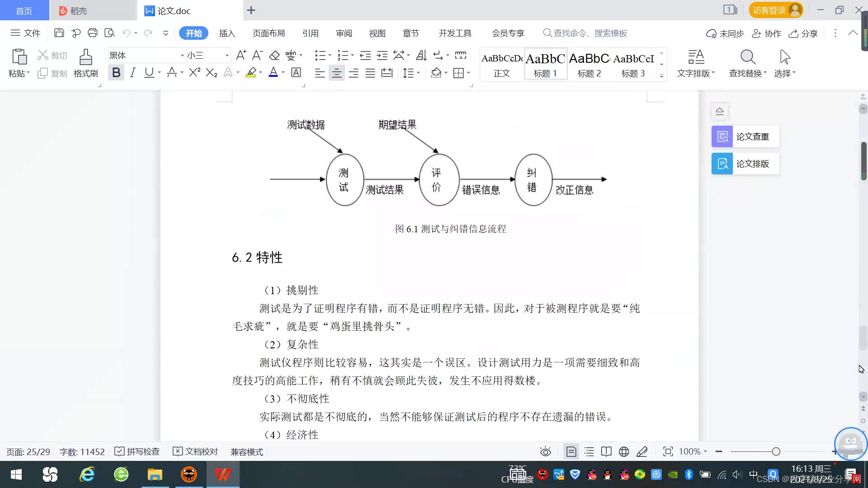Open 论文查重 paper check panel
868x488 pixels.
click(x=745, y=136)
